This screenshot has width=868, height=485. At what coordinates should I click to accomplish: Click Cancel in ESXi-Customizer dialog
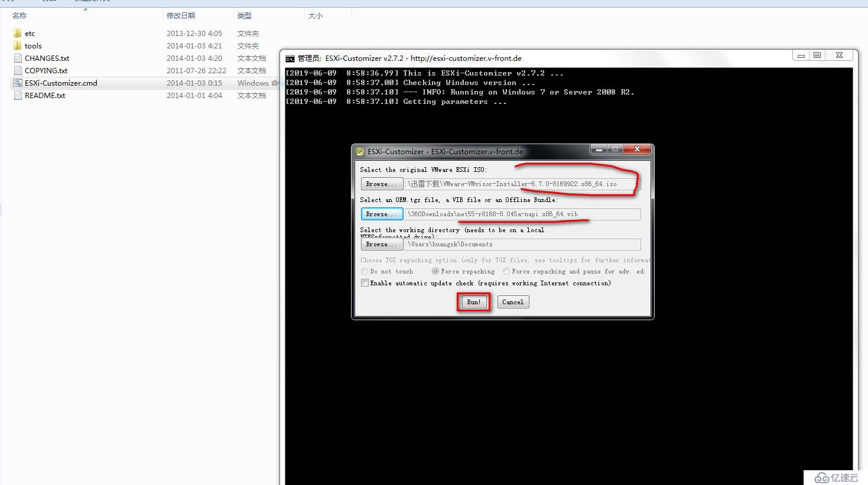[x=512, y=302]
